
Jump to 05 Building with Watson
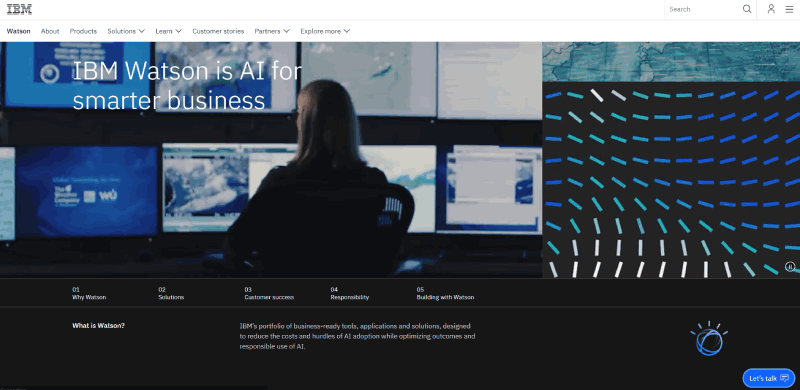coord(445,293)
